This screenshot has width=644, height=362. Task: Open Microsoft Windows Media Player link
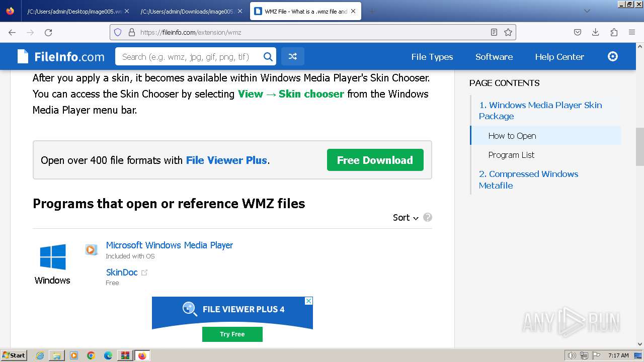pyautogui.click(x=170, y=245)
